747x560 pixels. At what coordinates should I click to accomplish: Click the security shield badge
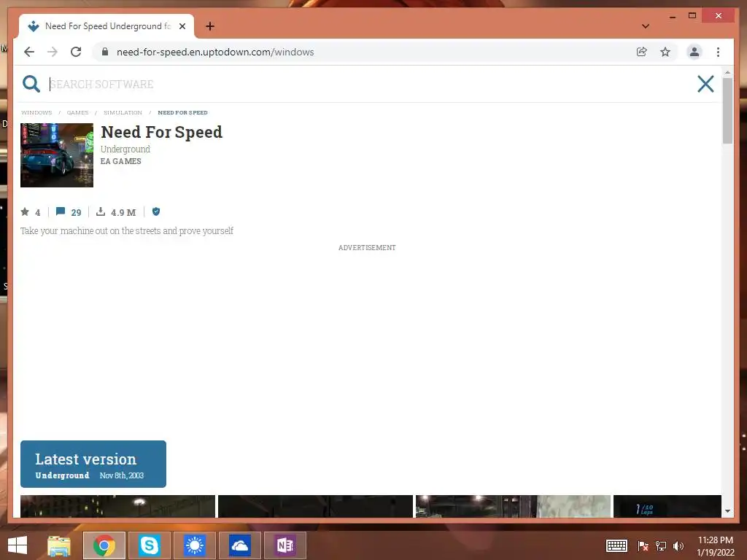(156, 211)
